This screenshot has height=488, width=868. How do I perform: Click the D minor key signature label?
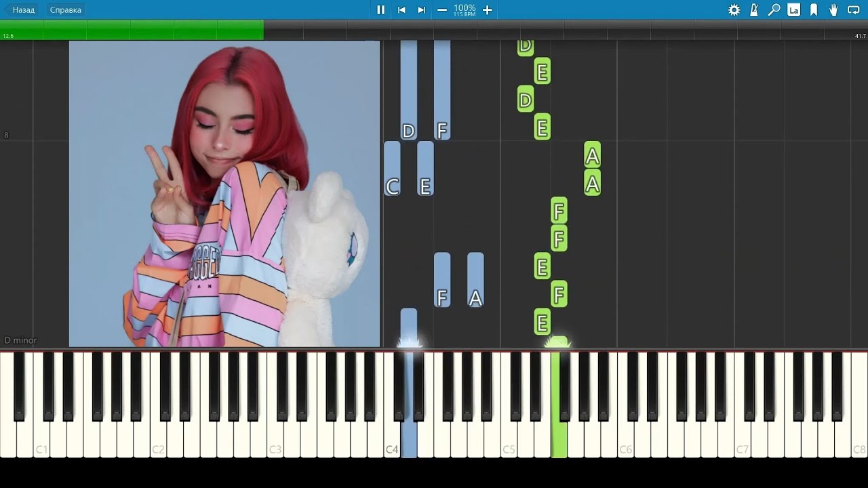pyautogui.click(x=20, y=340)
